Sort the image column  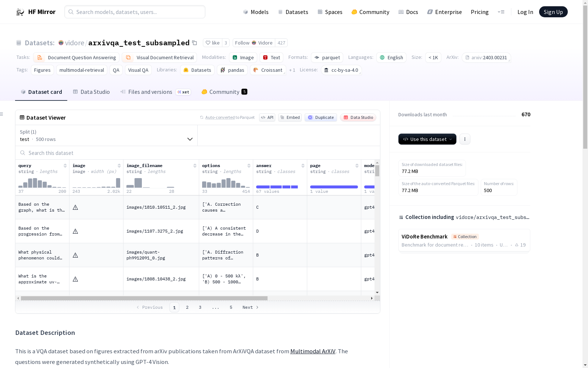(119, 166)
